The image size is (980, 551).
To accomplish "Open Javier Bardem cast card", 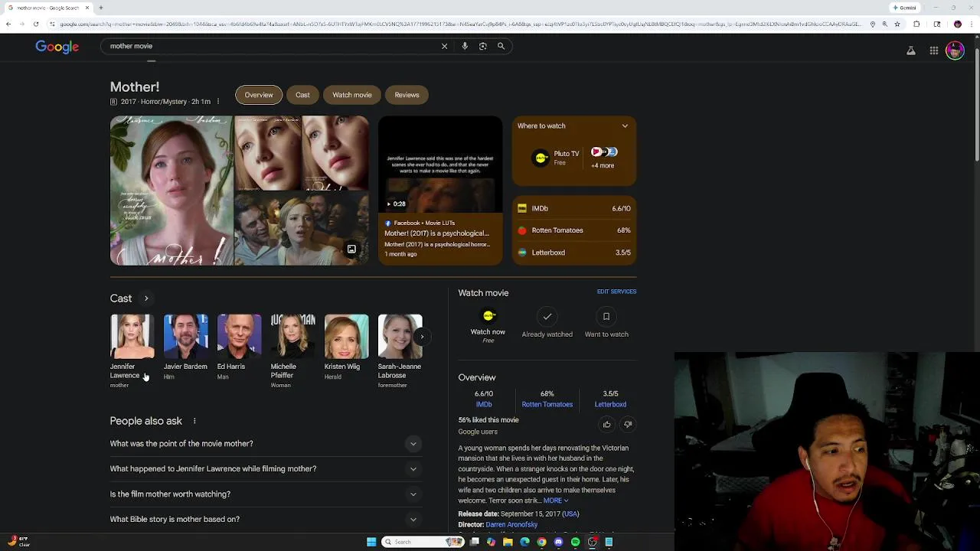I will coord(185,348).
